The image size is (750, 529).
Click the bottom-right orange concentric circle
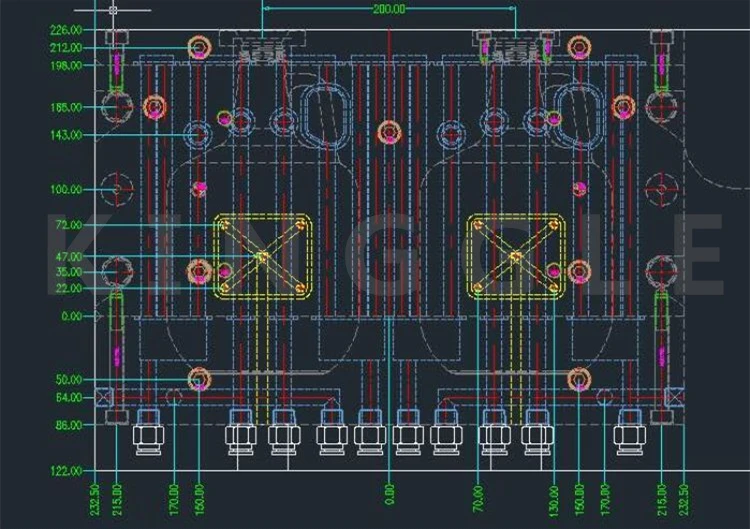tap(579, 379)
